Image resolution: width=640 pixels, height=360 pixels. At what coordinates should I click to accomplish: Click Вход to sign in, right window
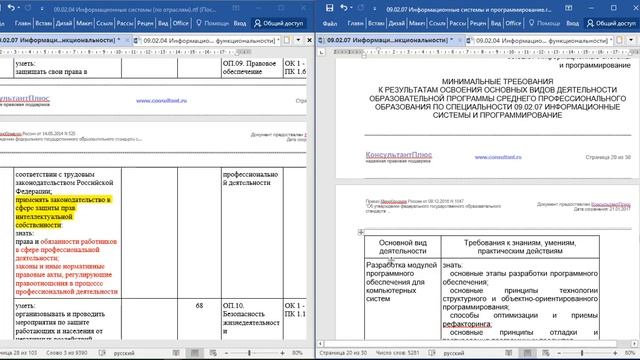572,24
